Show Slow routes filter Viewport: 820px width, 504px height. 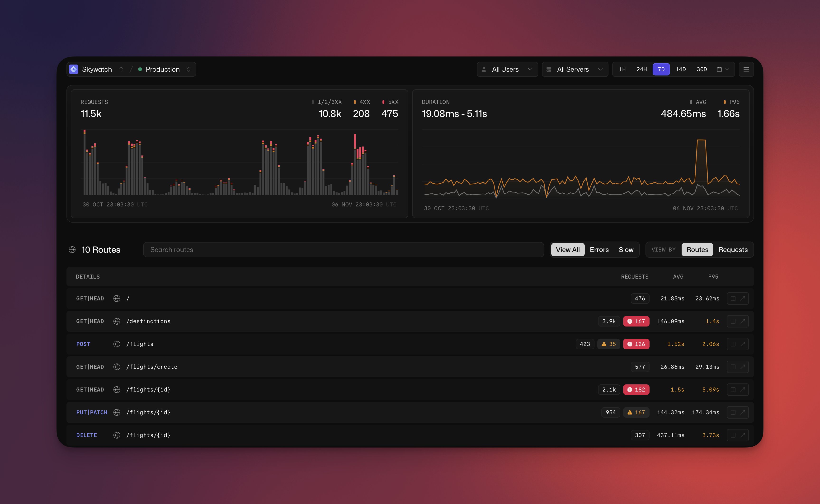pyautogui.click(x=626, y=250)
